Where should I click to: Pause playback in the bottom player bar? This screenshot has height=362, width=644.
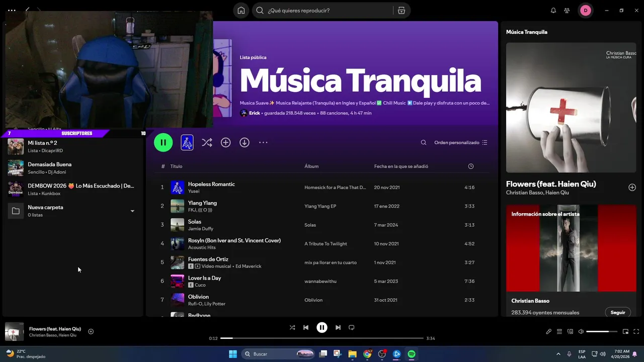click(322, 327)
